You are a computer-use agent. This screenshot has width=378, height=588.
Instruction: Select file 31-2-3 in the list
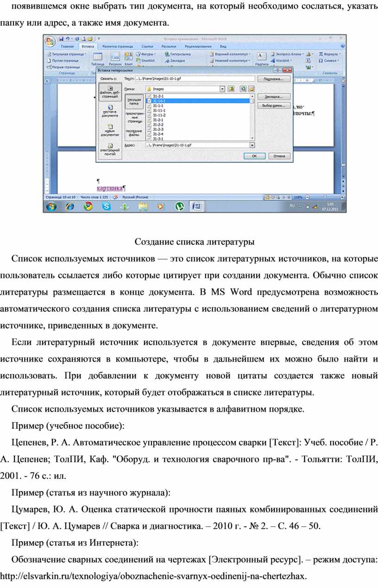point(198,129)
